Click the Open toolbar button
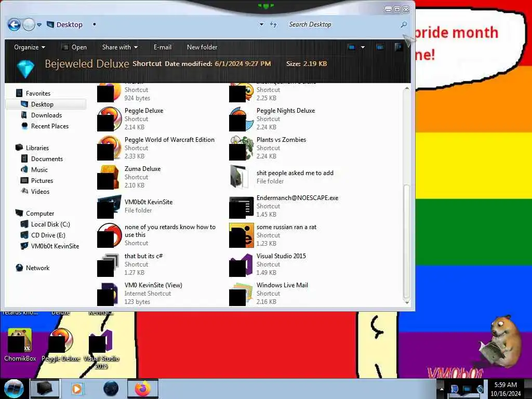Viewport: 532px width, 399px height. tap(74, 47)
